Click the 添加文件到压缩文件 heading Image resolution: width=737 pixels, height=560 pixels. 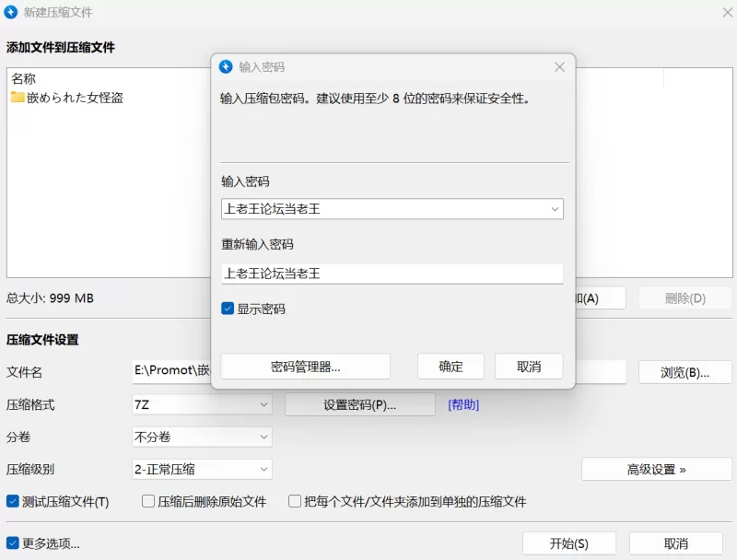tap(60, 48)
